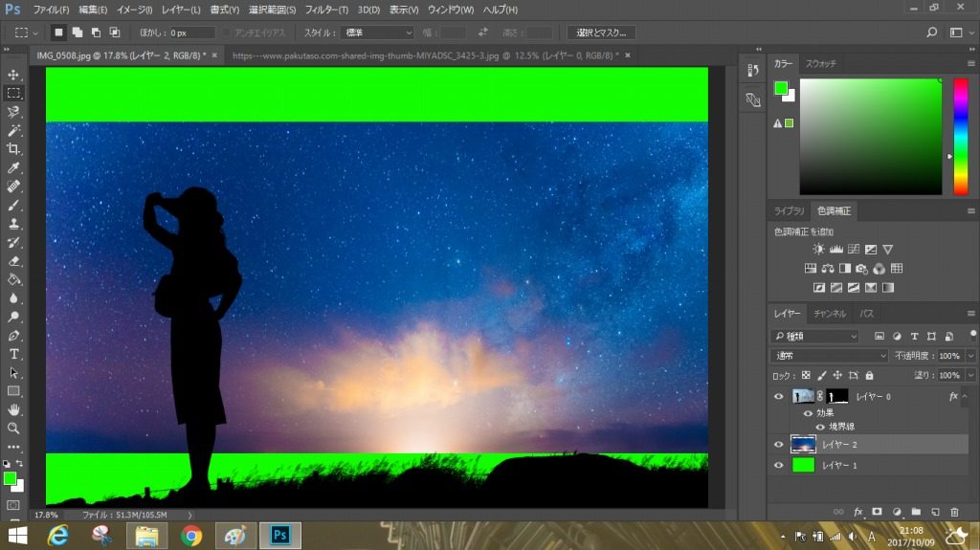Pick the Horizontal Type tool
The width and height of the screenshot is (980, 550).
point(13,354)
